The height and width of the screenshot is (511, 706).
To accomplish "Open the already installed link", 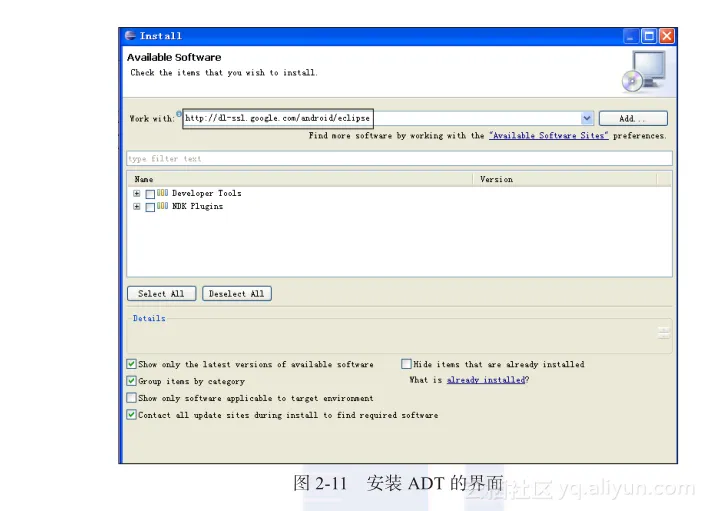I will click(486, 380).
